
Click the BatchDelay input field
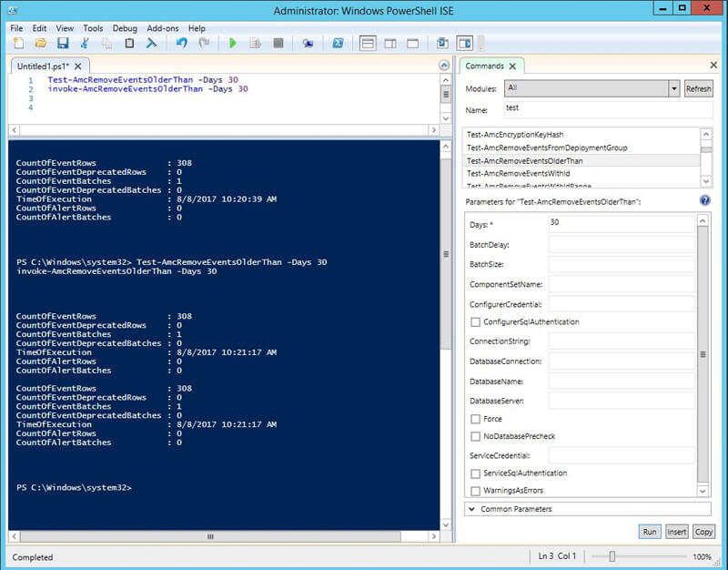pos(622,244)
